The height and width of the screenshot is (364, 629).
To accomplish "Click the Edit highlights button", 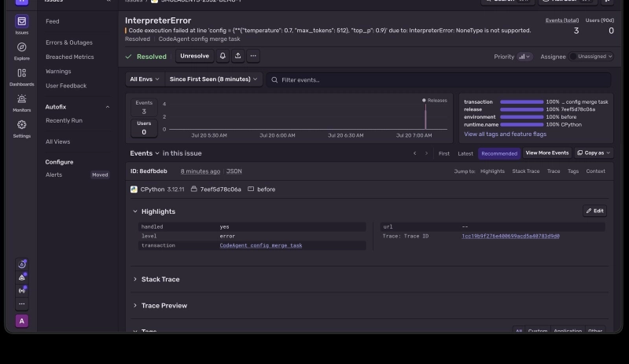I will tap(595, 211).
